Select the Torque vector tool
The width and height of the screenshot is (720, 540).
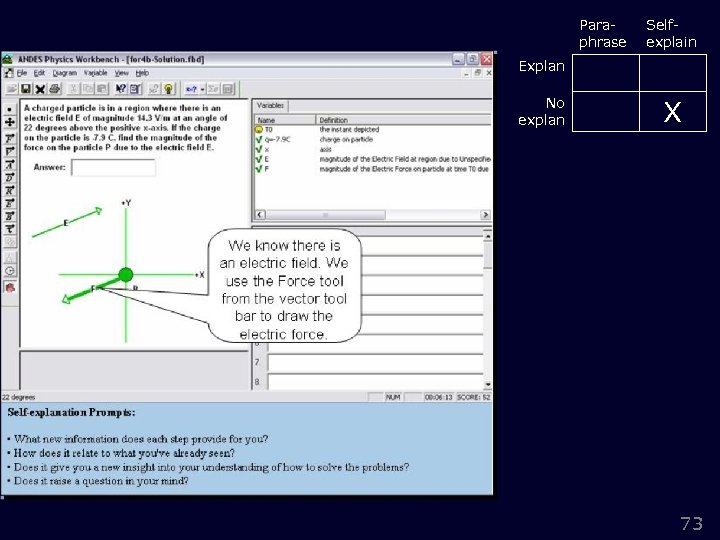10,229
